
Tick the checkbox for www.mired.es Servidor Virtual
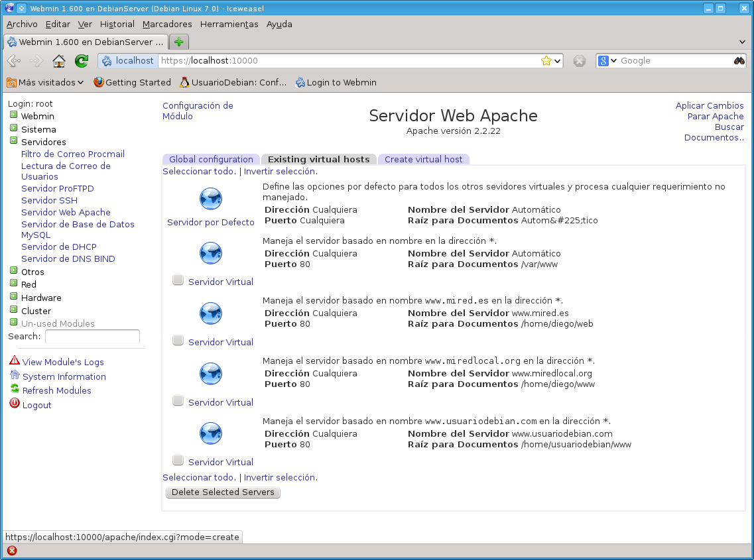click(178, 341)
